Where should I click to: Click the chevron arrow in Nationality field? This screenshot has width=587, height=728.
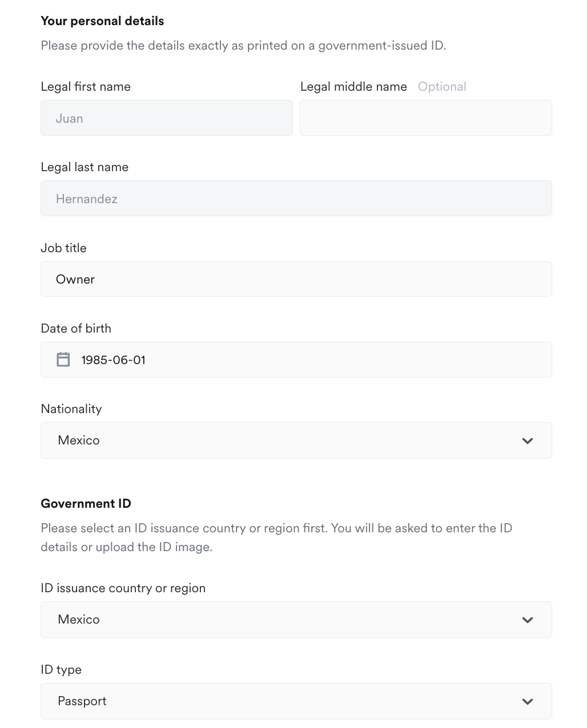[528, 440]
